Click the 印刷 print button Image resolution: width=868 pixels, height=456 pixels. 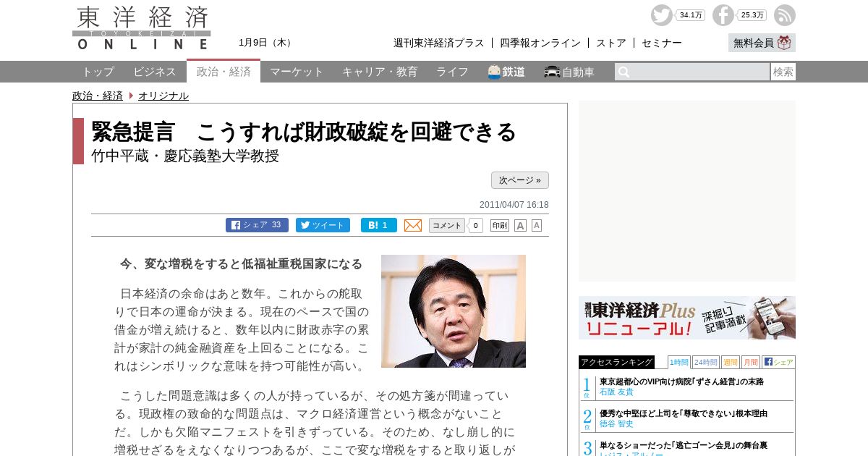[x=500, y=225]
